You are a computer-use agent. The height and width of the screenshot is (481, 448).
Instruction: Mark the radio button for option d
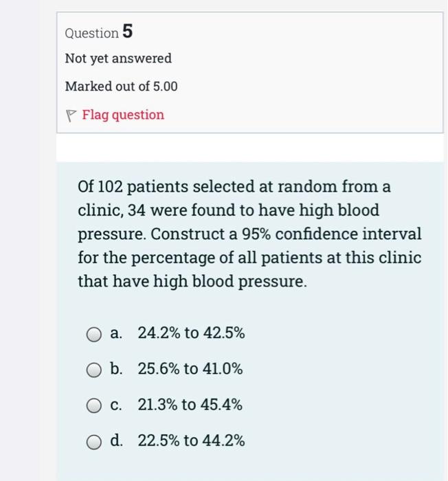coord(94,441)
